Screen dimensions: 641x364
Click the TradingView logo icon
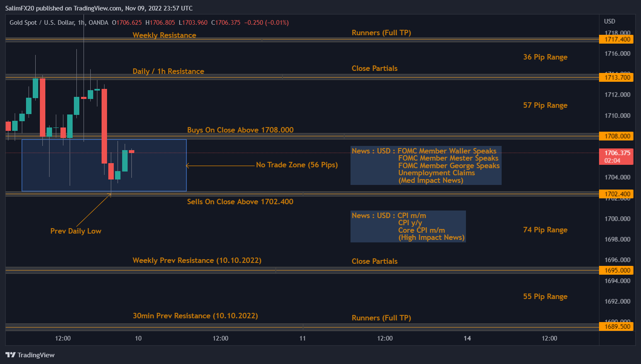click(10, 355)
